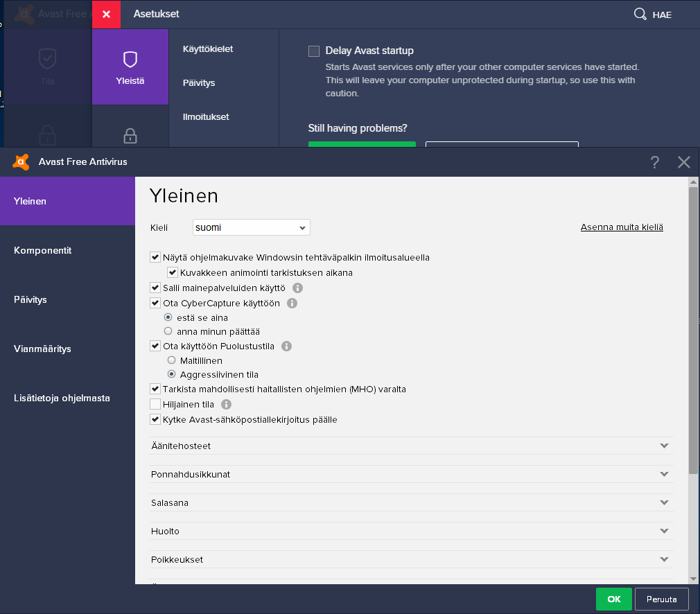Click info icon next to Ota CyberCapture käyttöön
Viewport: 700px width, 614px height.
coord(292,304)
